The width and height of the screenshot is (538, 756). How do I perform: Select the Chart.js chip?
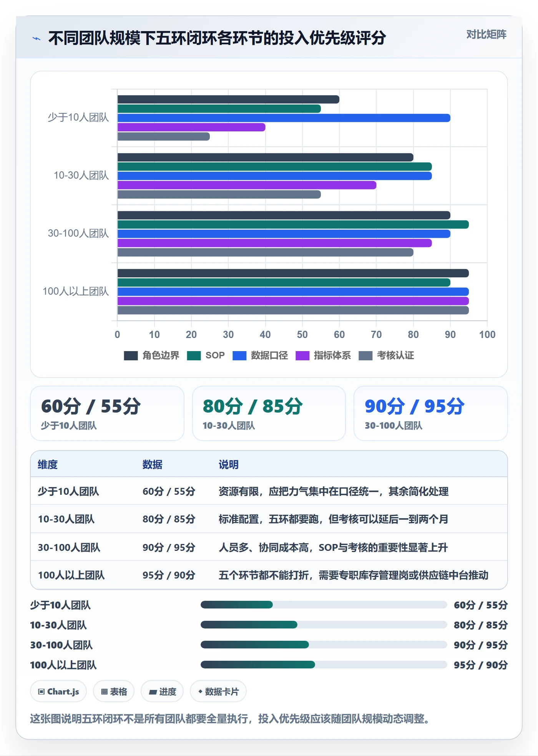58,691
